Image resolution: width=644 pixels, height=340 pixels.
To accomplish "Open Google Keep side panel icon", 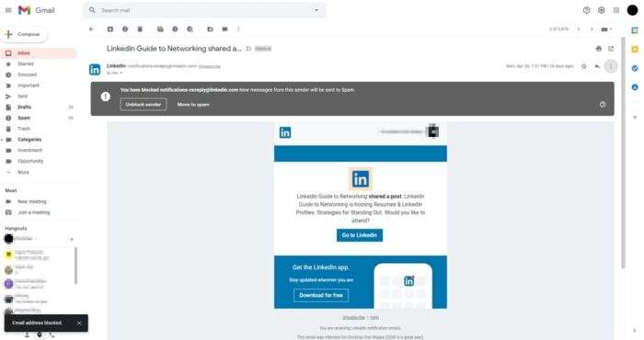I will point(635,50).
